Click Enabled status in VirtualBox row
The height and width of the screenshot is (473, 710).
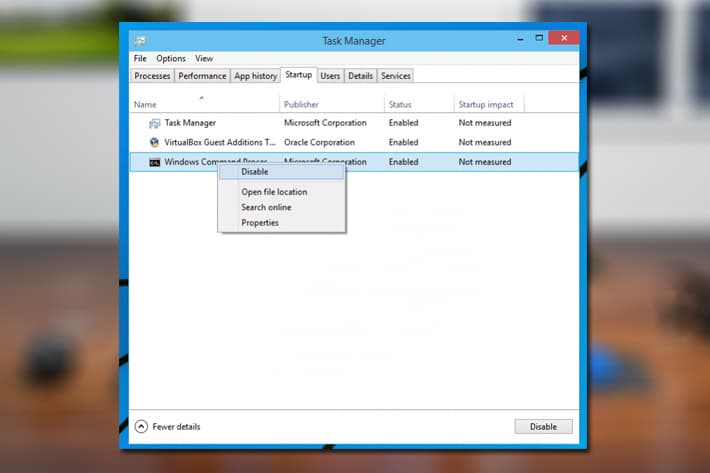[403, 143]
